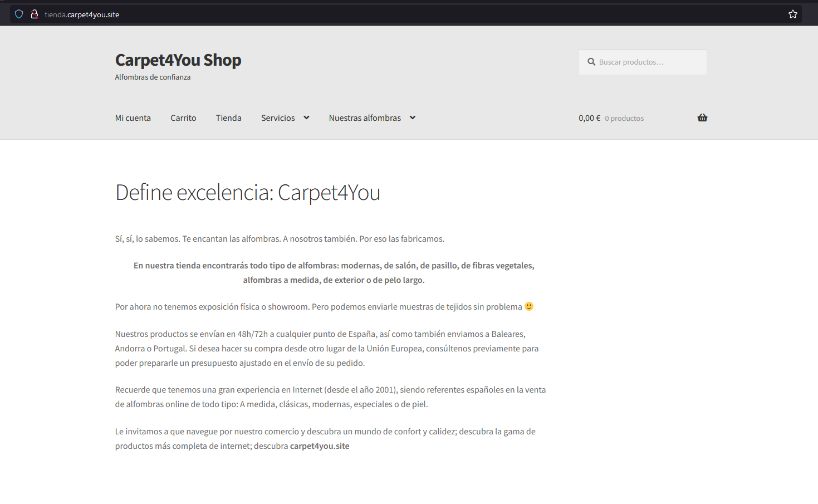Screen dimensions: 818x504
Task: Click the bold carpet4you.site text
Action: [320, 446]
